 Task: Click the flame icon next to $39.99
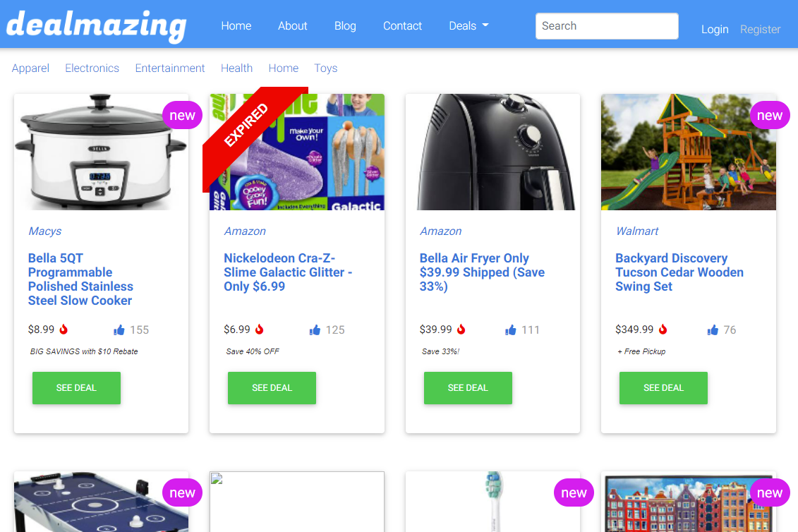[x=461, y=329]
